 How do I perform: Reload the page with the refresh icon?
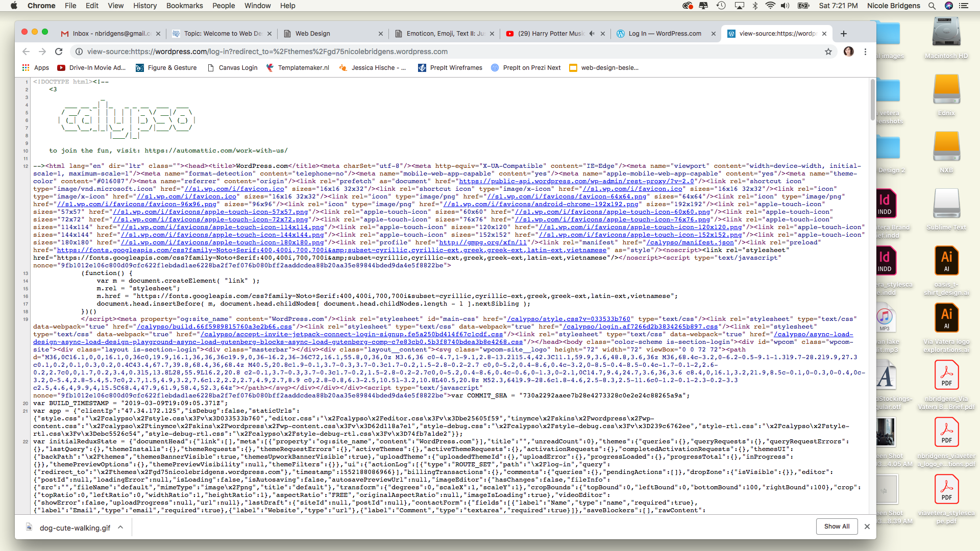click(59, 52)
